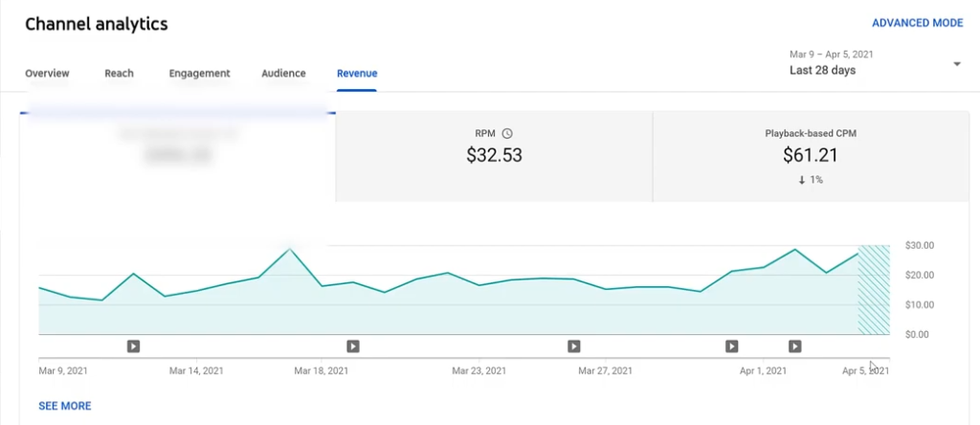This screenshot has width=980, height=425.
Task: Click the last video marker after Apr 1
Action: click(x=795, y=347)
